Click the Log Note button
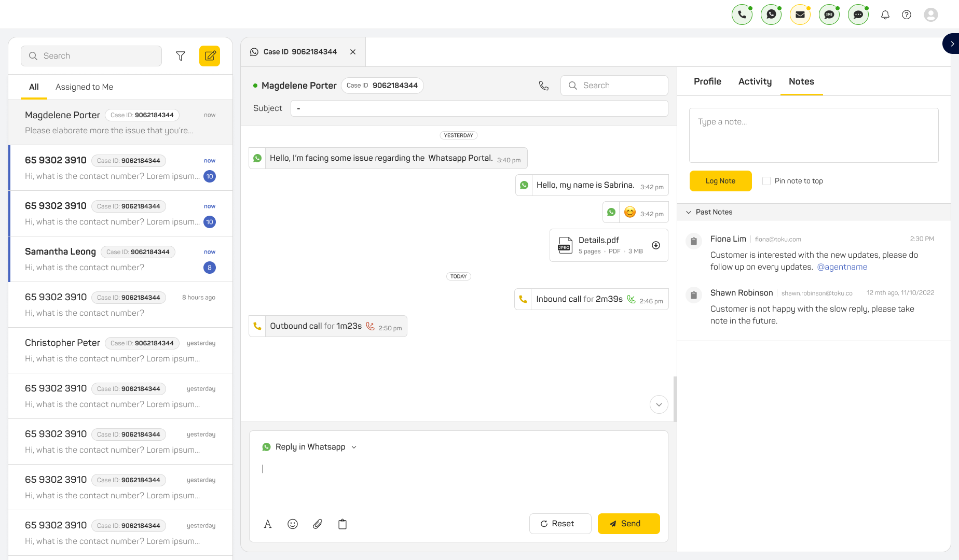Viewport: 959px width, 560px height. click(720, 181)
